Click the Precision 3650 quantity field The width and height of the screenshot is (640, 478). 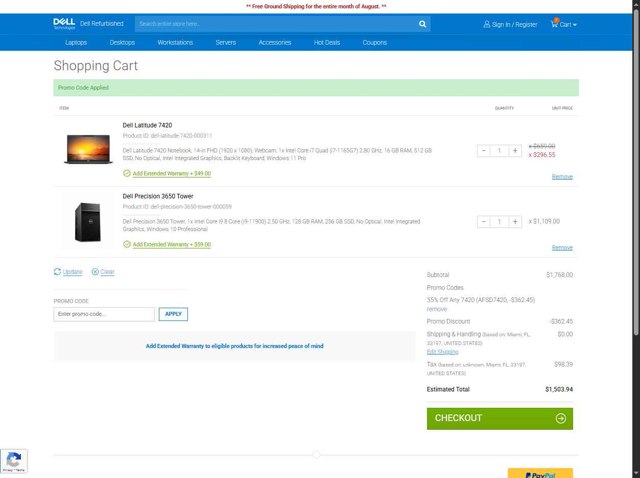click(x=499, y=222)
